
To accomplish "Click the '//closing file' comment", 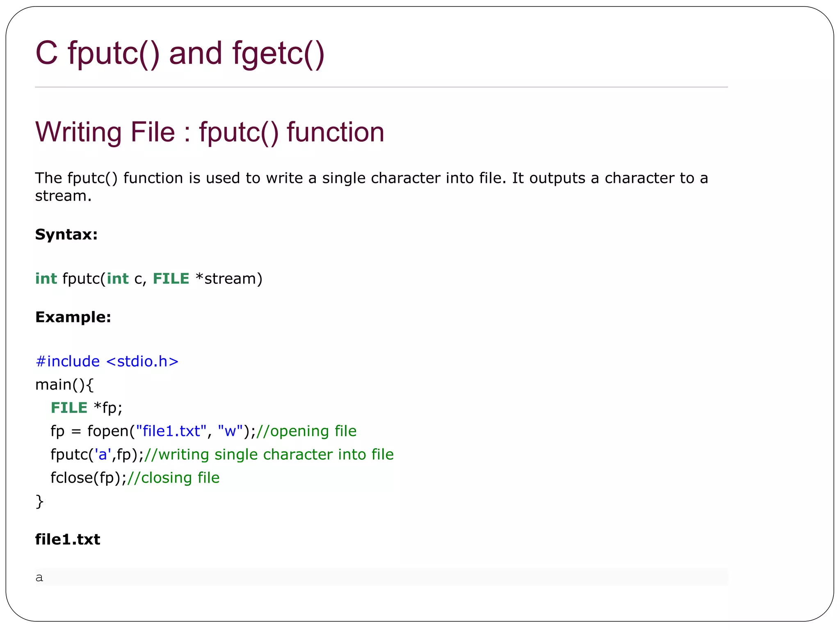I will [x=173, y=478].
